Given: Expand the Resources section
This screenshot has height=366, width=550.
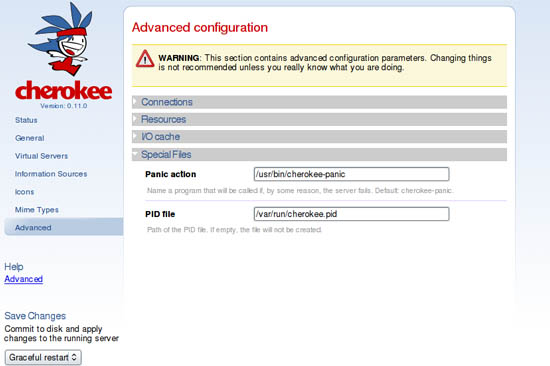Looking at the screenshot, I should click(319, 119).
